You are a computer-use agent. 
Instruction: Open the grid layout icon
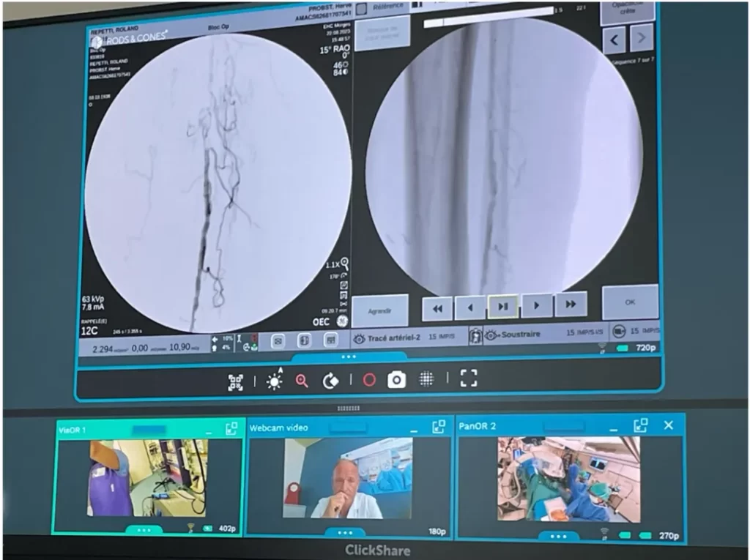(426, 378)
